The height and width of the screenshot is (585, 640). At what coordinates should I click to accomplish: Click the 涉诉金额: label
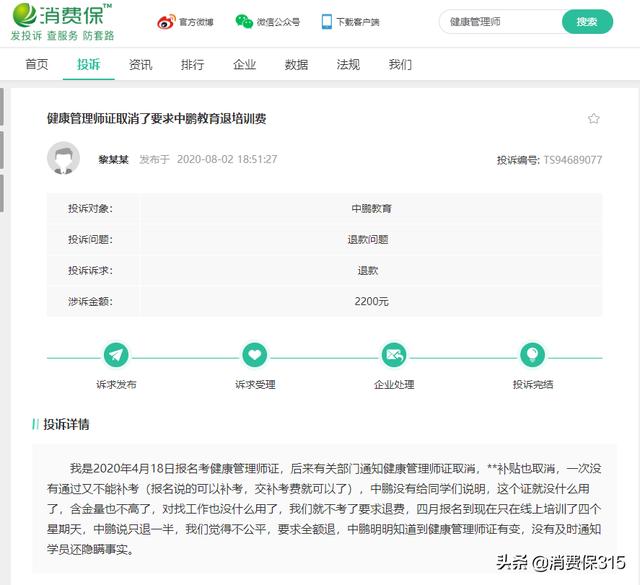[x=90, y=302]
